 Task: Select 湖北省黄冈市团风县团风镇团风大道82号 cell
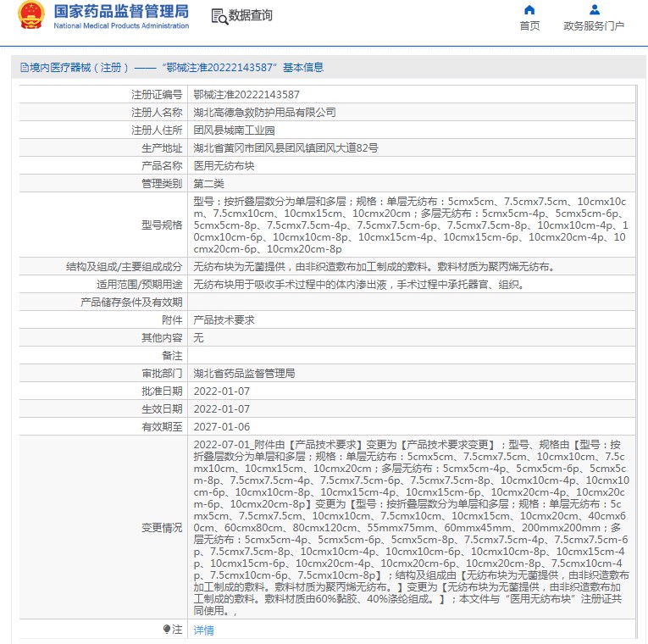coord(285,148)
